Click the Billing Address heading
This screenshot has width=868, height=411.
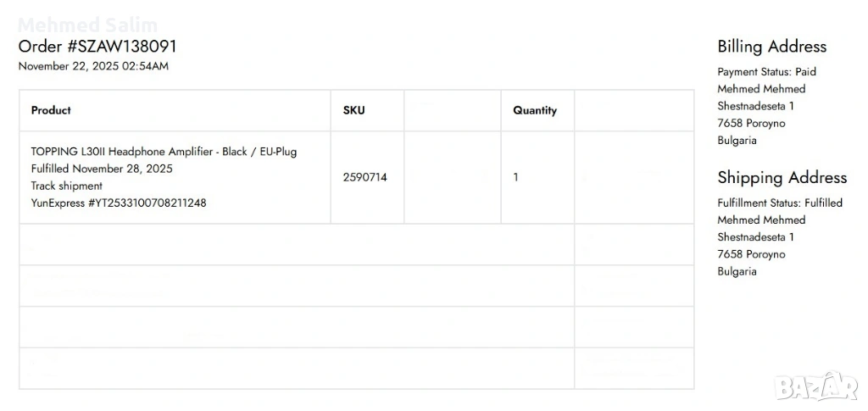[x=771, y=47]
